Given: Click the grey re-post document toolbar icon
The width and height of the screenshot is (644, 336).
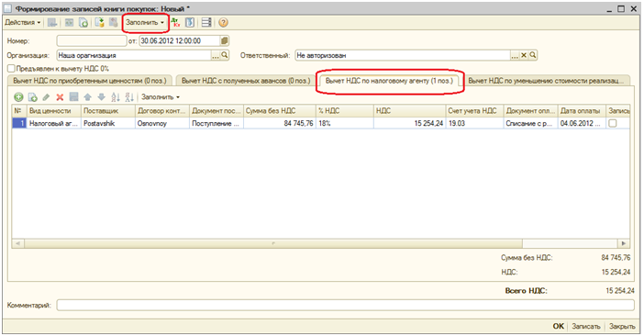Looking at the screenshot, I should click(x=70, y=23).
